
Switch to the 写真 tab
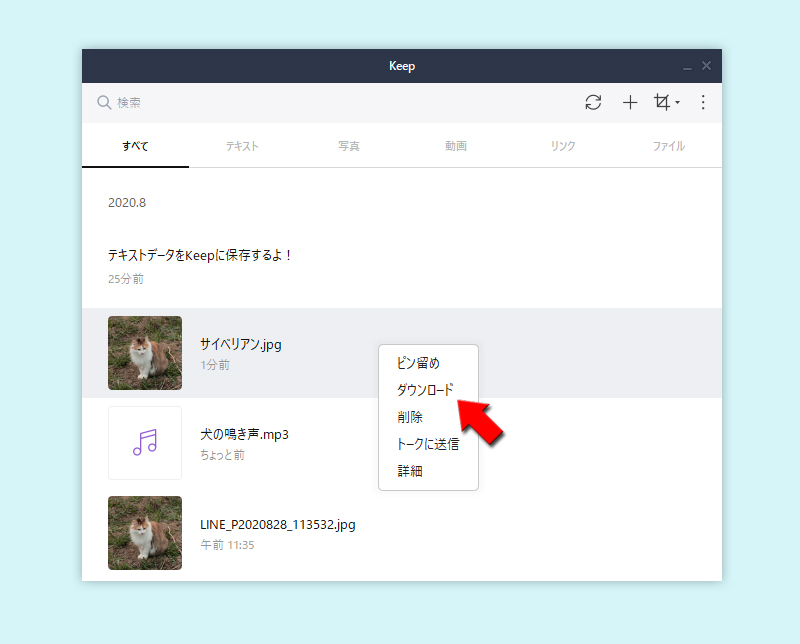click(349, 145)
